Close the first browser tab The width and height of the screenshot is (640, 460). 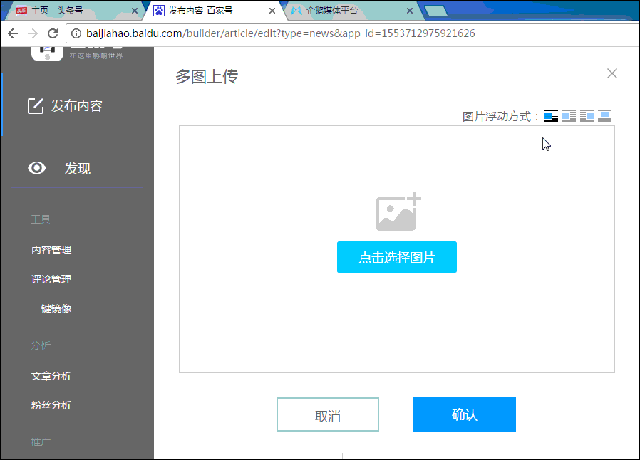tap(134, 11)
